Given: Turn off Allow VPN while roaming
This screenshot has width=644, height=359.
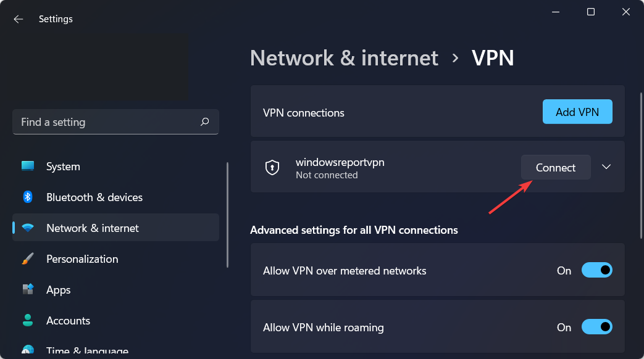Looking at the screenshot, I should [596, 327].
